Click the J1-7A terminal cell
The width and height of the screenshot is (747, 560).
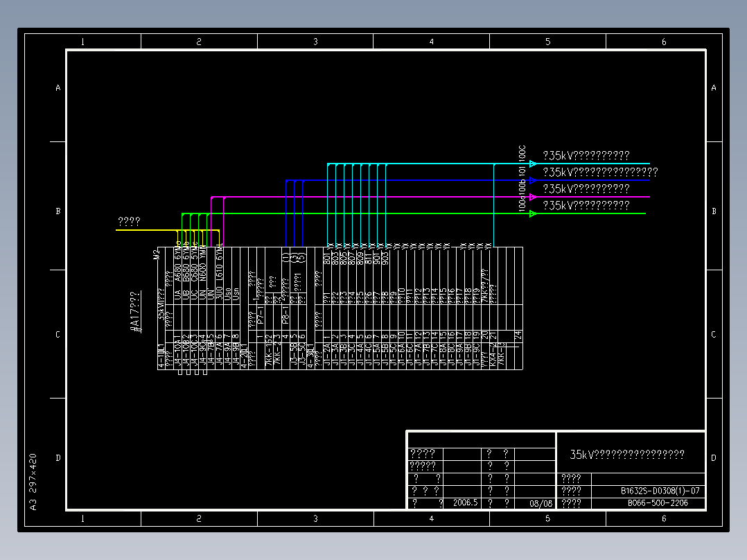click(419, 355)
